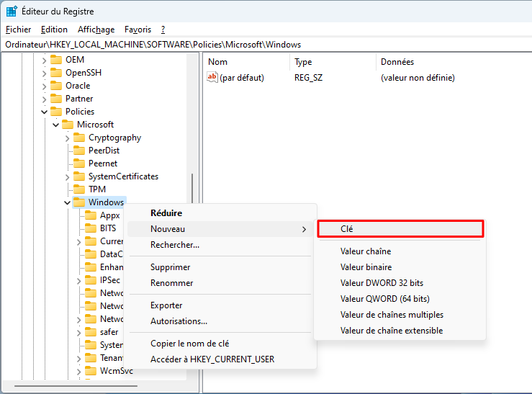Click the IPSec folder icon
This screenshot has width=532, height=394.
pos(91,280)
